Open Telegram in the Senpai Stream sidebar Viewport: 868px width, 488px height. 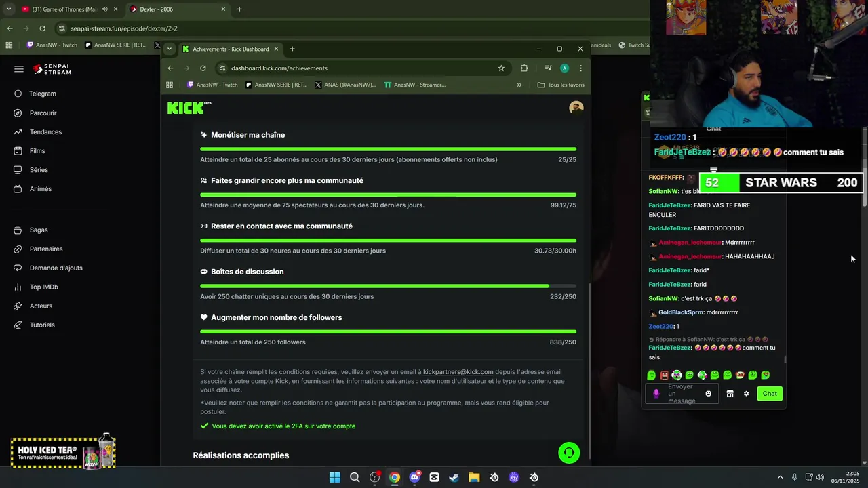tap(42, 94)
